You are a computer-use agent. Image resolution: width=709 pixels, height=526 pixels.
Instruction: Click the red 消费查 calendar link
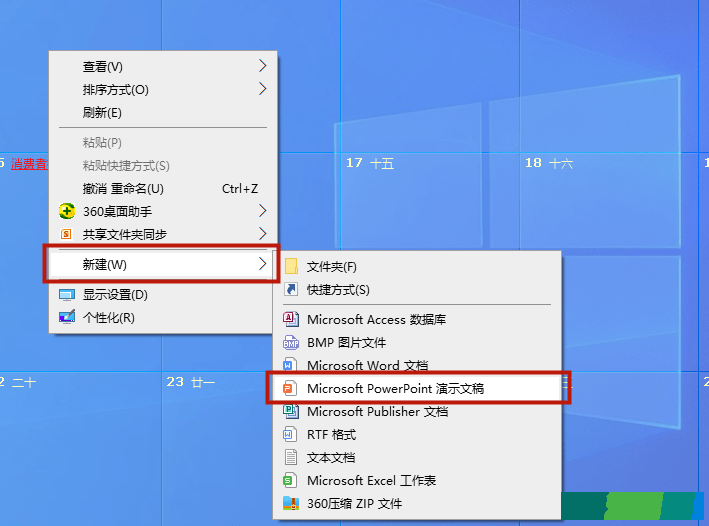click(29, 164)
